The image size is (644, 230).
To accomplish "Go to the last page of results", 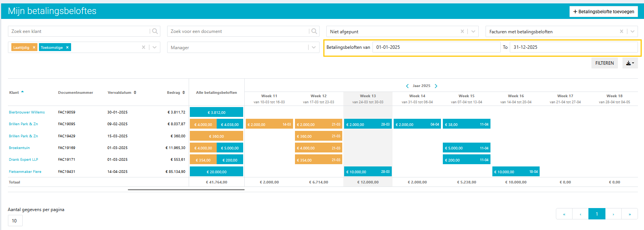I will (x=630, y=214).
